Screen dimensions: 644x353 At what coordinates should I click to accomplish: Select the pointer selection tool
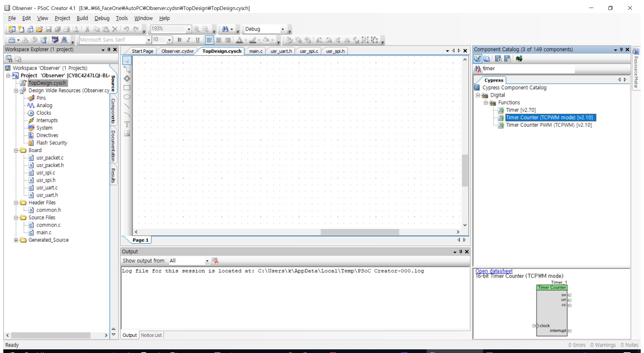click(x=127, y=60)
